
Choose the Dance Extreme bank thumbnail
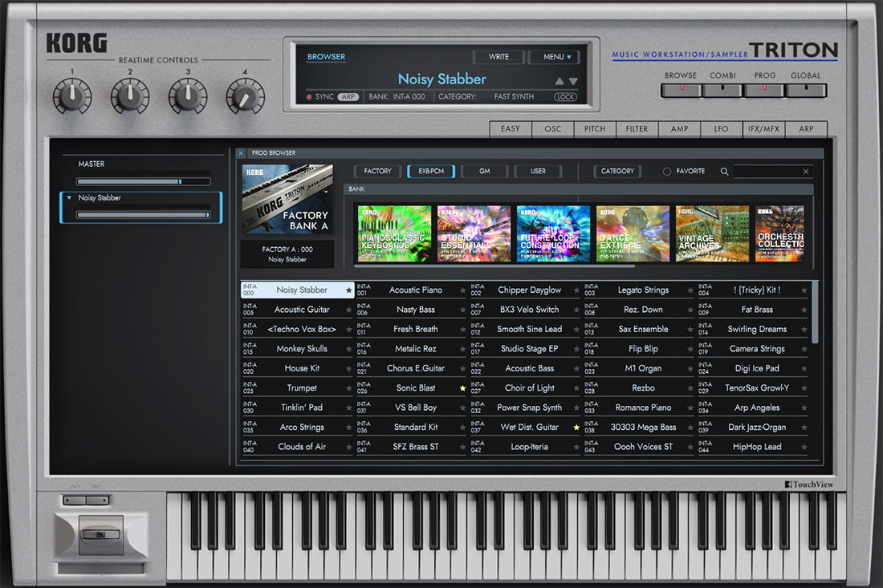[x=633, y=233]
